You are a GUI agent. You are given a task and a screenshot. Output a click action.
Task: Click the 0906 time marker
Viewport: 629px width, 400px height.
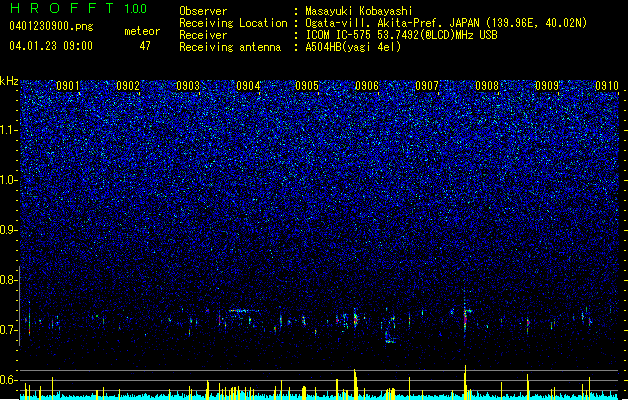[367, 86]
